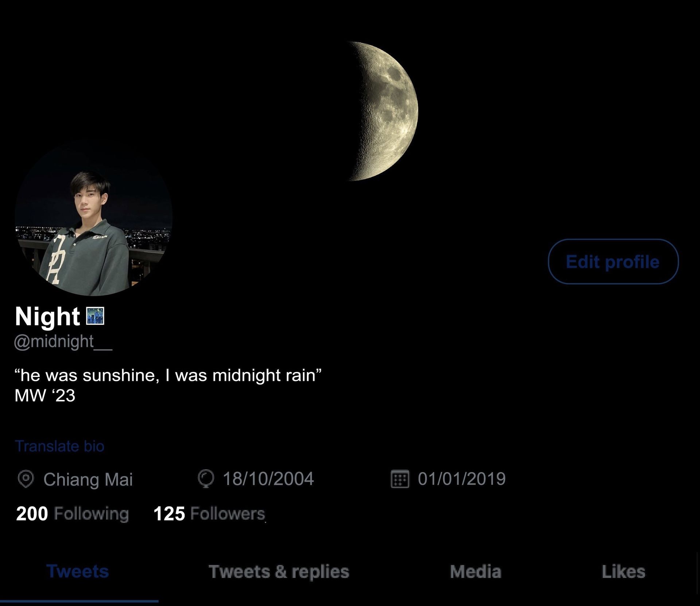Click the joined-date calendar icon
Screen dimensions: 700x606
400,479
